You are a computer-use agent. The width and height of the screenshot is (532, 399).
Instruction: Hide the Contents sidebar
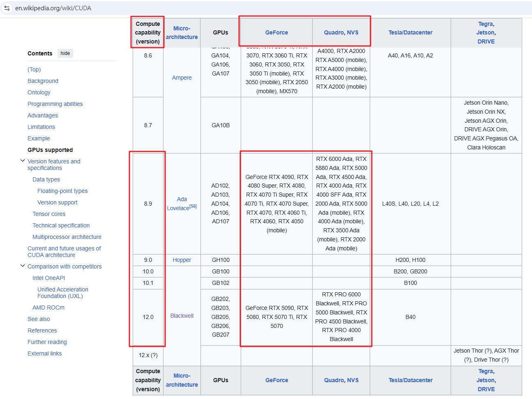click(x=65, y=53)
